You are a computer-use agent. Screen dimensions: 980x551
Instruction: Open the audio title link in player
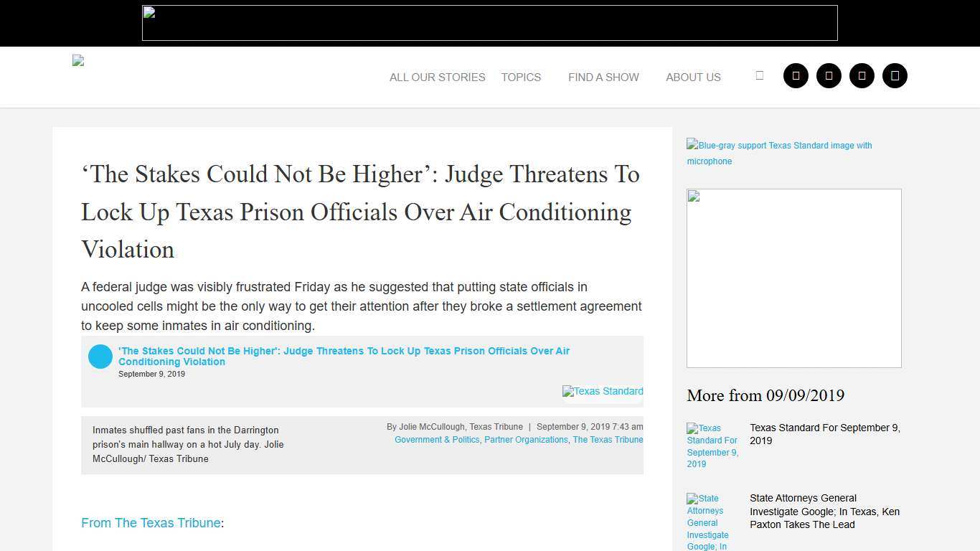[x=344, y=356]
